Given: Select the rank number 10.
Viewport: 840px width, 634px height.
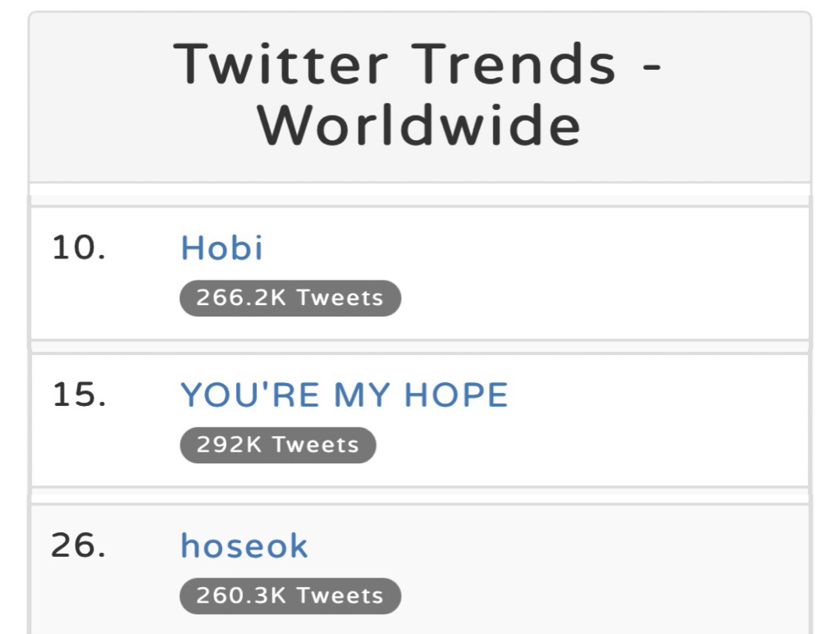Looking at the screenshot, I should 79,248.
